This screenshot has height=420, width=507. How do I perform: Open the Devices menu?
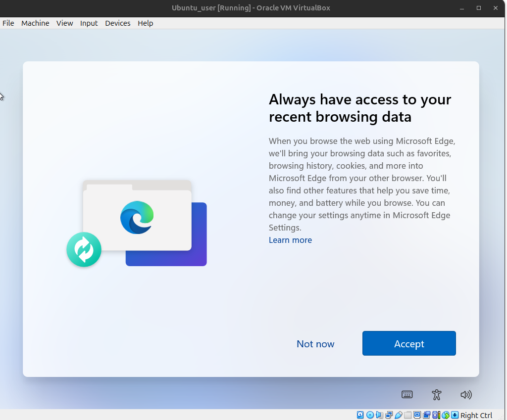[x=118, y=23]
